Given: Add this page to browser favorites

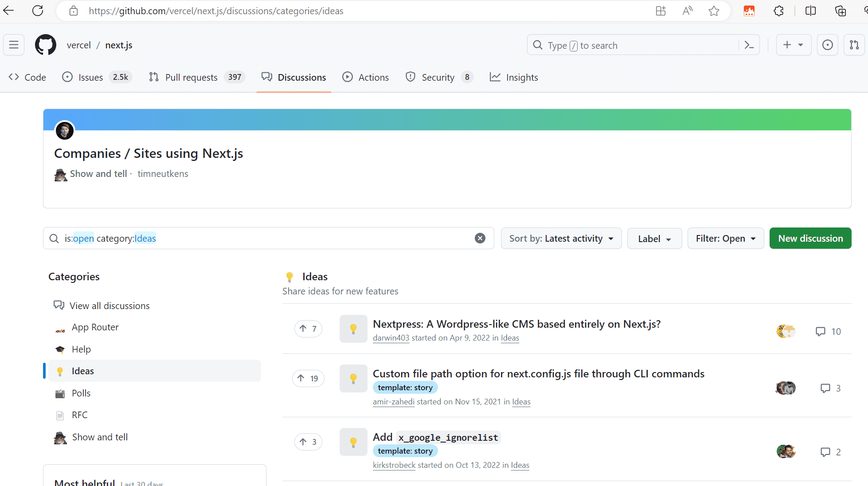Looking at the screenshot, I should tap(714, 11).
